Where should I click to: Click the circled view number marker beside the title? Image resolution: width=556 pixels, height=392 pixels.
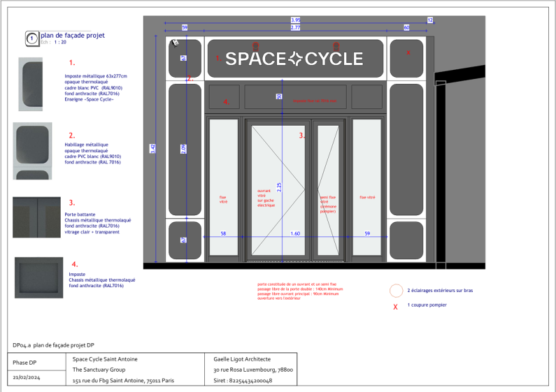32,38
